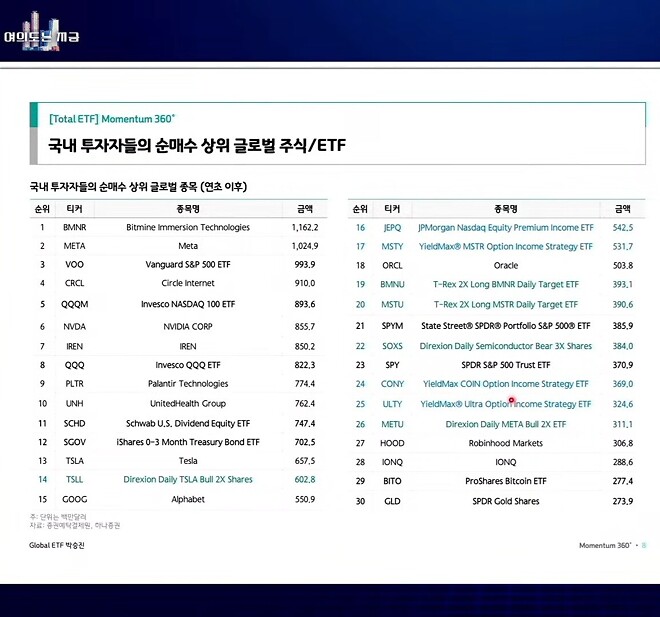Screen dimensions: 660x617
Task: Click 'JPMorgan Nasdaq Equity Premium Income ETF'
Action: click(506, 228)
